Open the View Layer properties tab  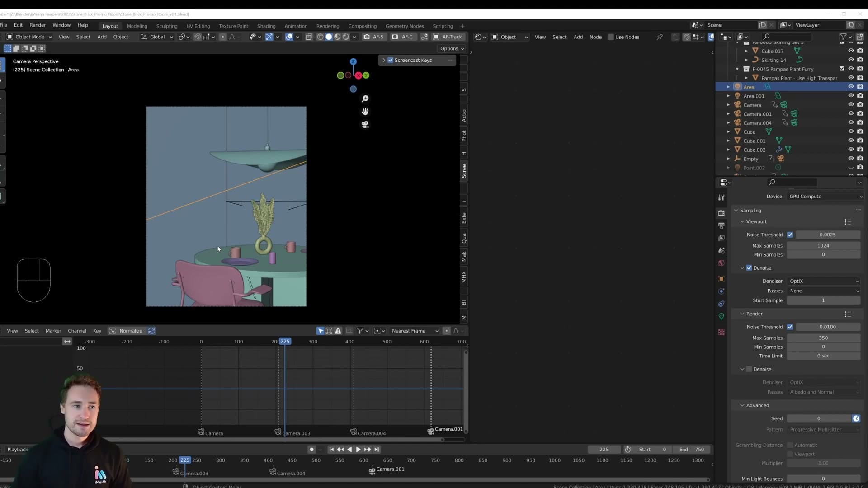[722, 238]
